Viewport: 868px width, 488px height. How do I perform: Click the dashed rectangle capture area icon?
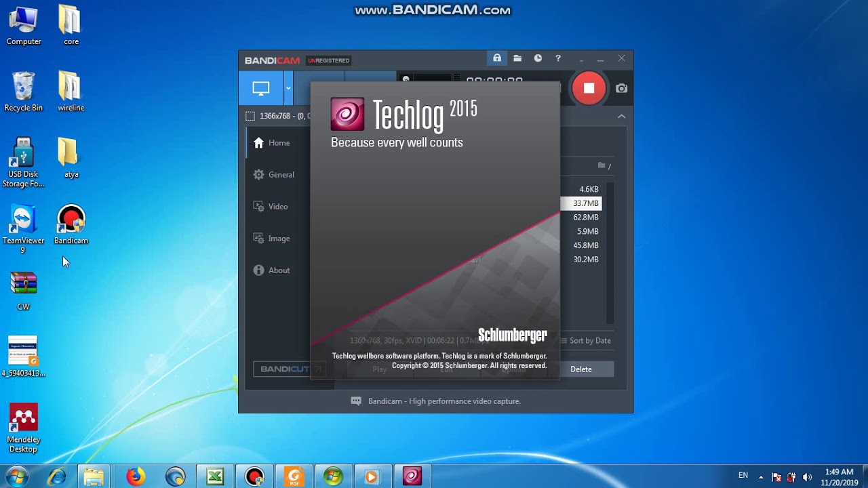(x=250, y=116)
